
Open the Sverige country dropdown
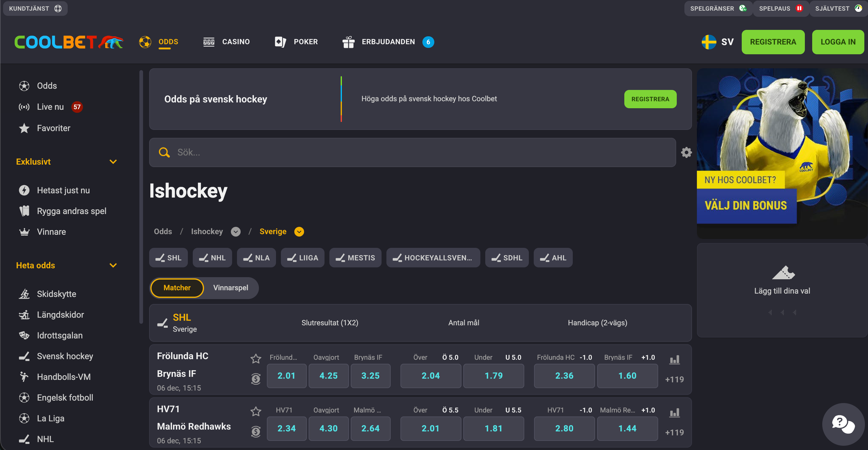click(x=299, y=232)
